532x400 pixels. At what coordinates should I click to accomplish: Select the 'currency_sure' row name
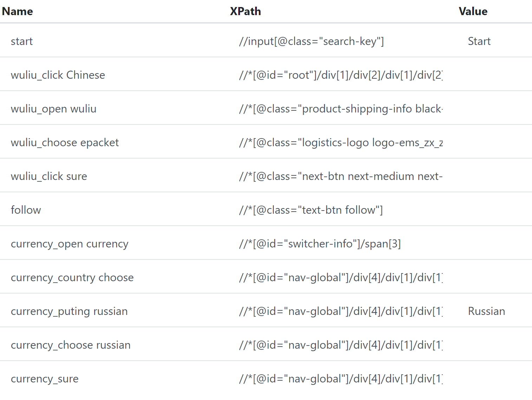coord(45,379)
